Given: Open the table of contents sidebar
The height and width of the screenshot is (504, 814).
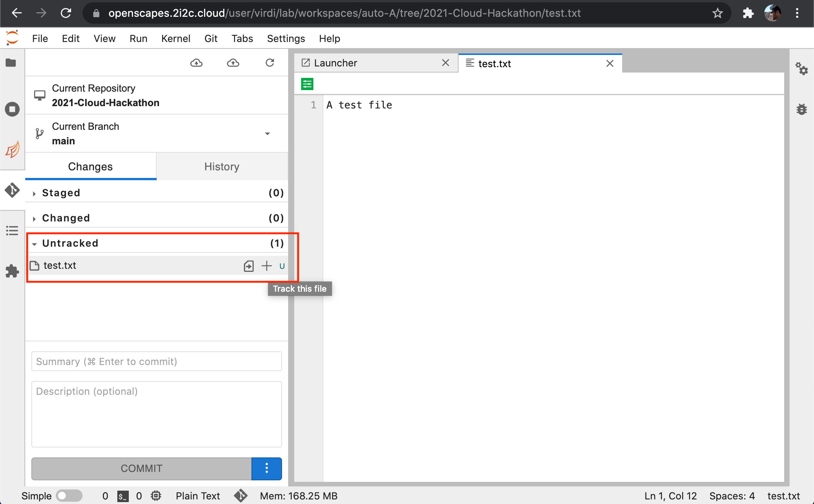Looking at the screenshot, I should (x=12, y=231).
